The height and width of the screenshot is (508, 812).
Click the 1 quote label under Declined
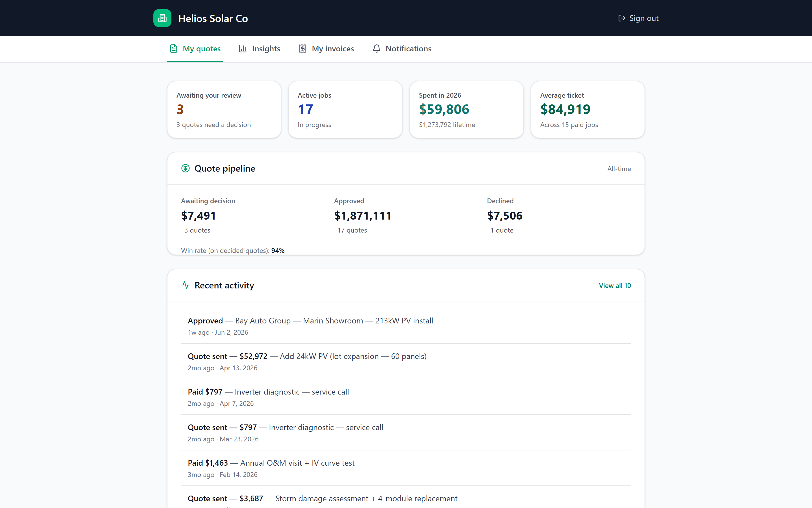502,231
